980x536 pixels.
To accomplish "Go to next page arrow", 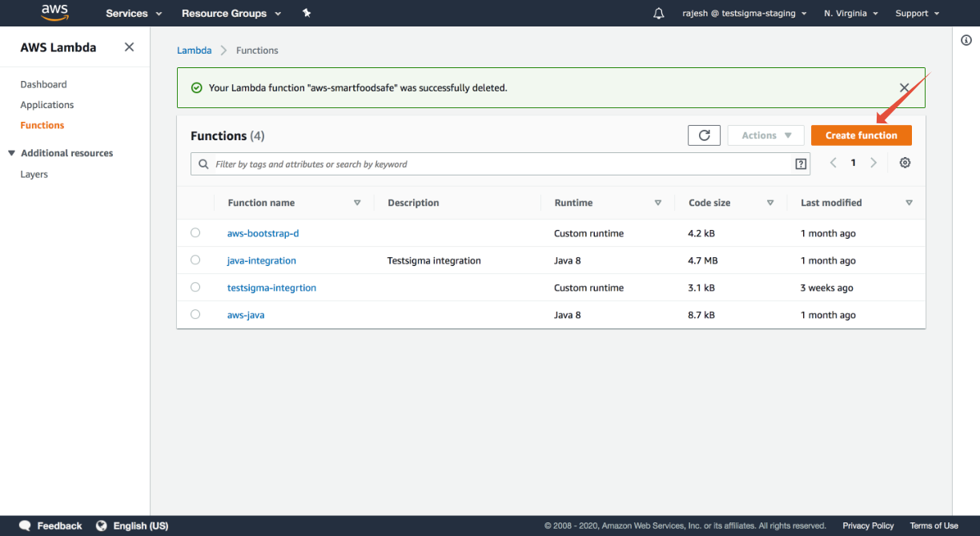I will (874, 163).
